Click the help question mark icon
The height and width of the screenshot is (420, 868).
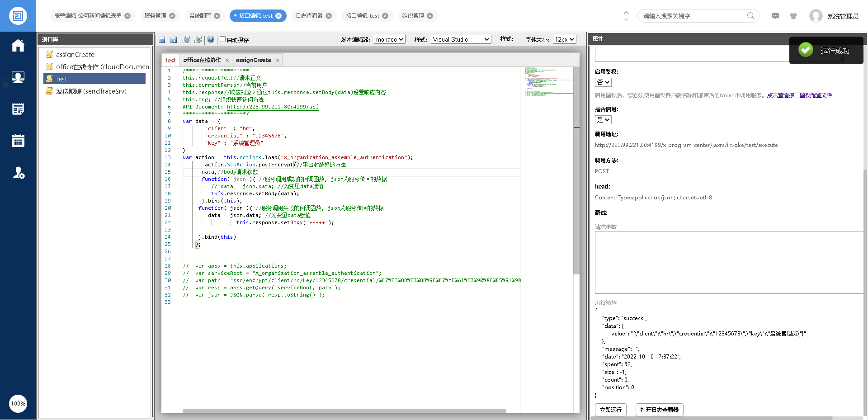point(211,40)
